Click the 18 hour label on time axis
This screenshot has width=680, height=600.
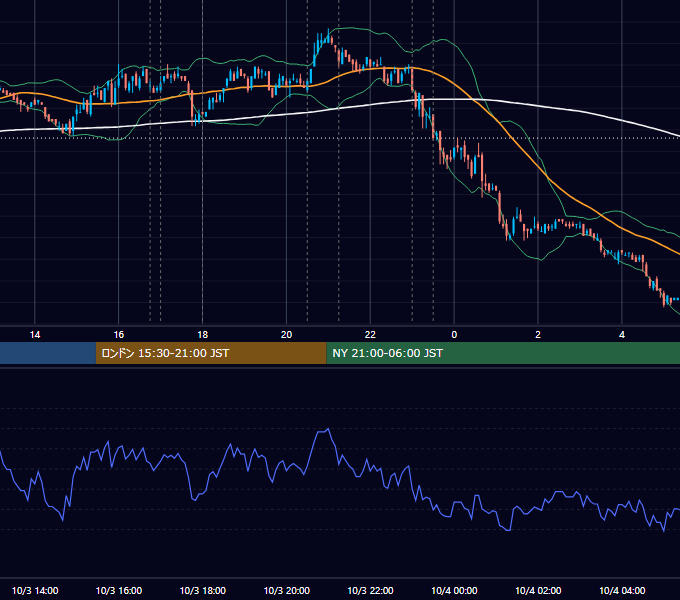[x=203, y=335]
